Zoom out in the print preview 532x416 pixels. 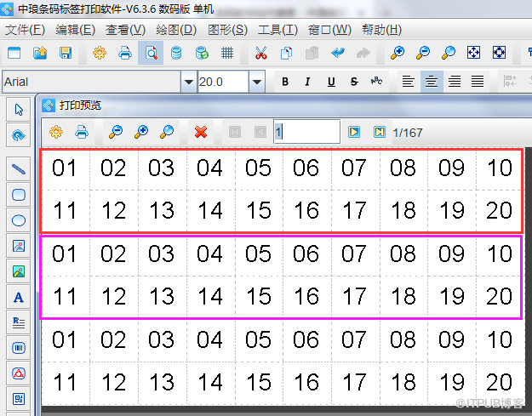pos(116,132)
